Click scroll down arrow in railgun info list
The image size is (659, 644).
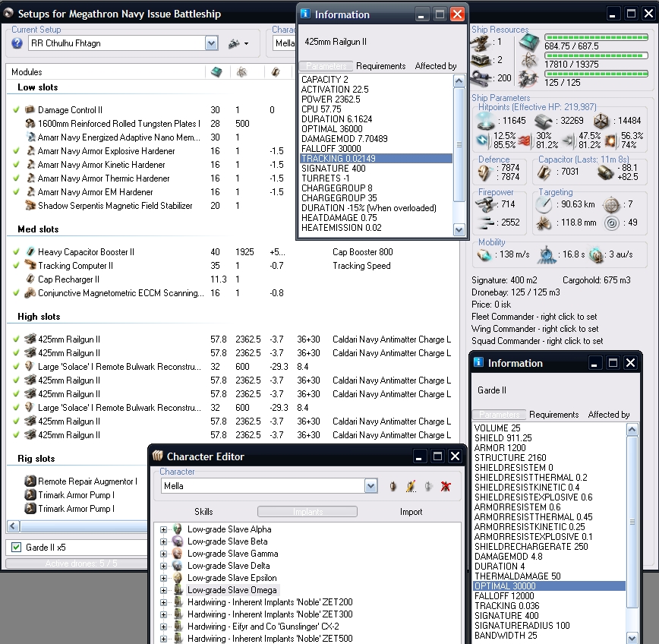coord(459,229)
